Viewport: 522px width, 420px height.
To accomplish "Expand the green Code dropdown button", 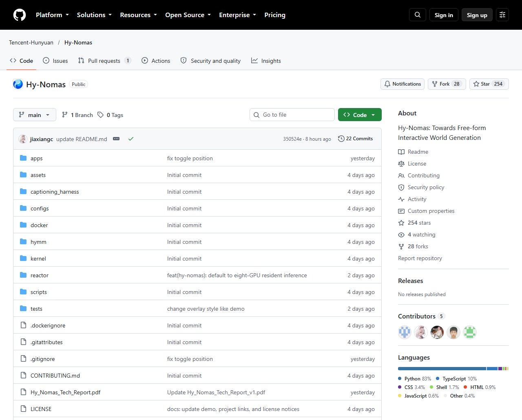I will click(x=360, y=115).
